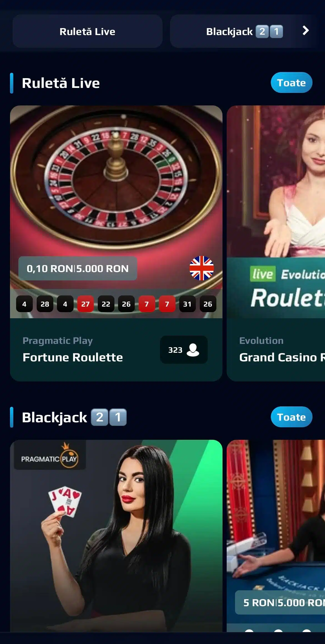The image size is (325, 644).
Task: Click the black 22 result chip
Action: [x=106, y=304]
